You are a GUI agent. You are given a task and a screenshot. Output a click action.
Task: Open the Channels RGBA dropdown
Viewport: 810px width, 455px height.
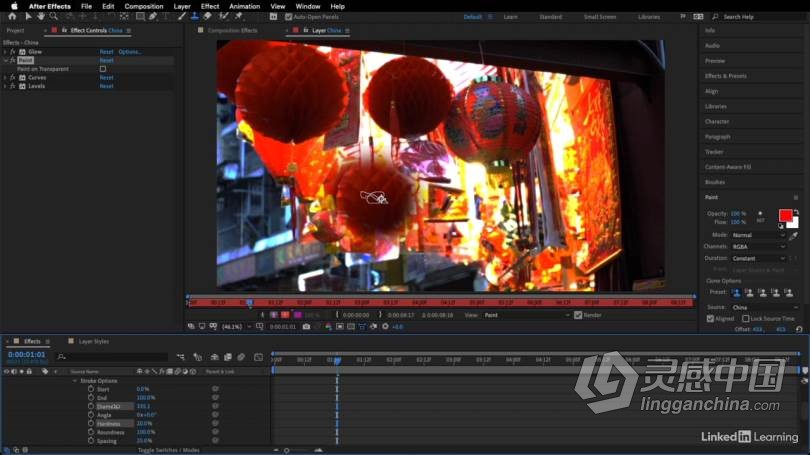[758, 247]
